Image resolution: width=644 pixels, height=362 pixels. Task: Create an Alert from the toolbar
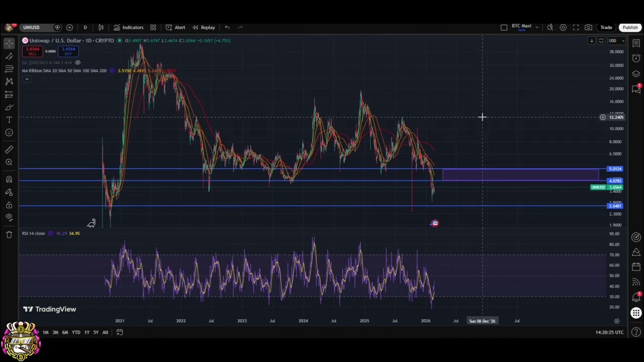point(175,27)
